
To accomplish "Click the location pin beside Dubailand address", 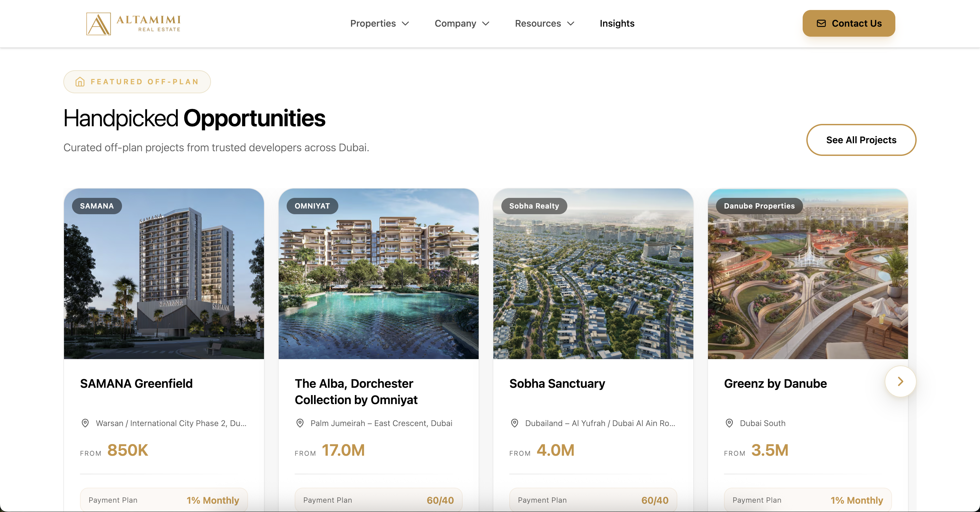I will coord(514,423).
